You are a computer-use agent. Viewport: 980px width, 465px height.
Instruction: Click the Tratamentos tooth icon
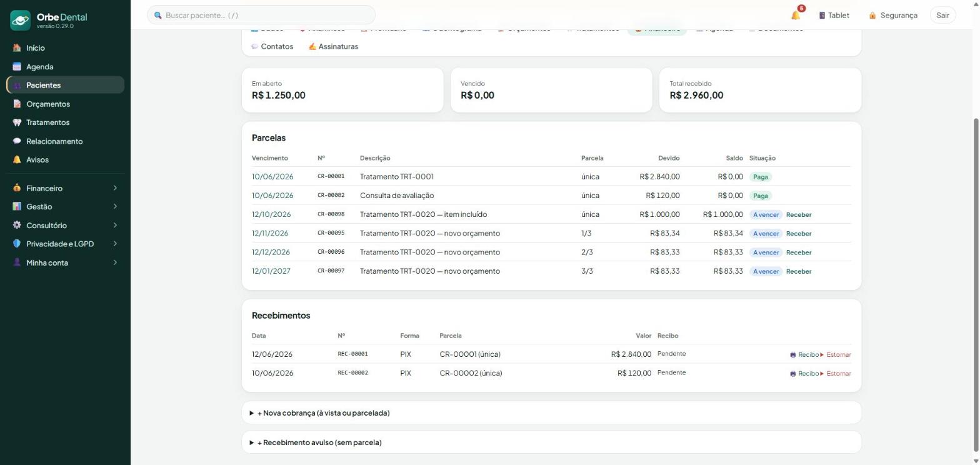[x=17, y=122]
